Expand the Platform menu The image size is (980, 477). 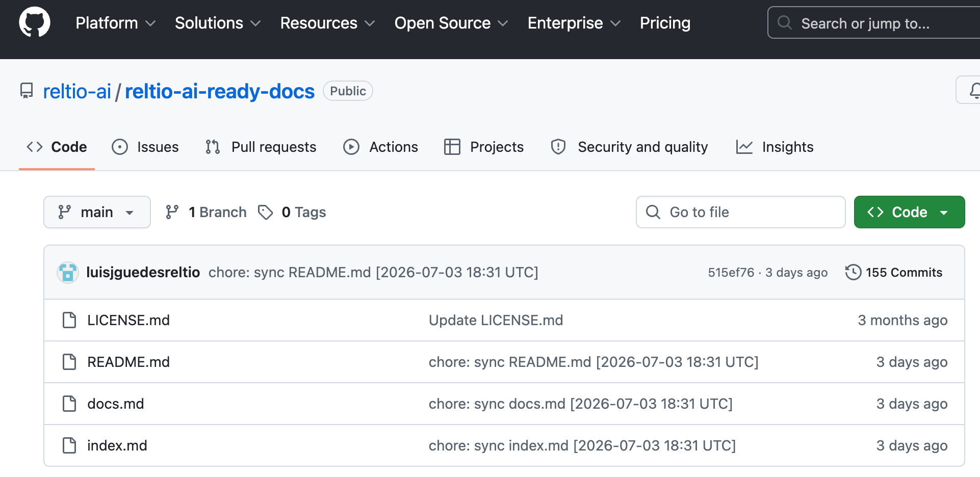pos(116,23)
